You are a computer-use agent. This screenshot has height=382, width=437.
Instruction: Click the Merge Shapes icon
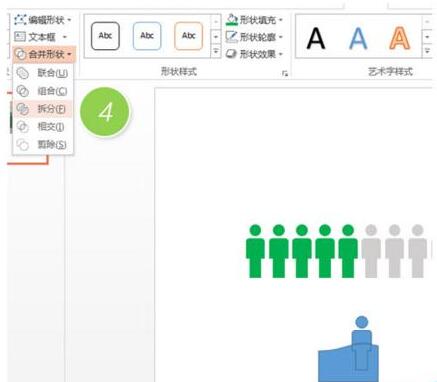21,54
